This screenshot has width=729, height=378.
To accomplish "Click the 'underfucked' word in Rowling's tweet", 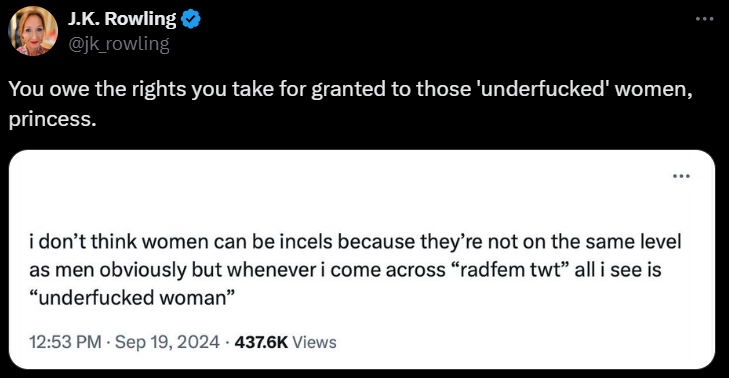I will pos(542,89).
